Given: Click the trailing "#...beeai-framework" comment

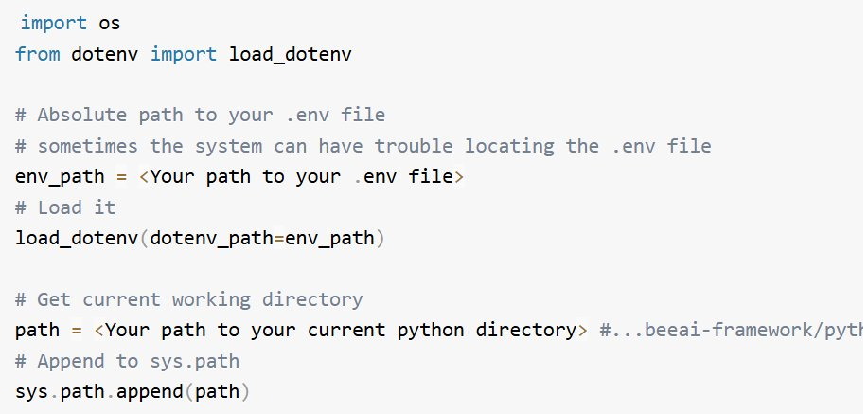Looking at the screenshot, I should point(731,331).
